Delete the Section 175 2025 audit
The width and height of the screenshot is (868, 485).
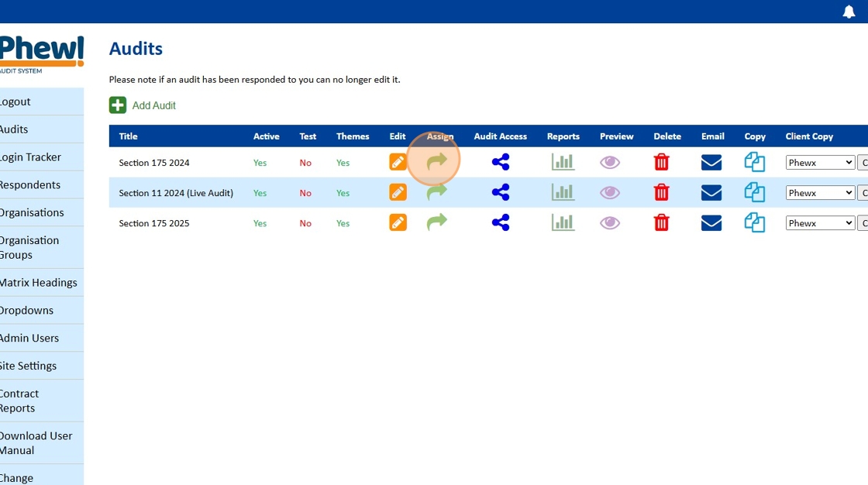click(x=662, y=222)
